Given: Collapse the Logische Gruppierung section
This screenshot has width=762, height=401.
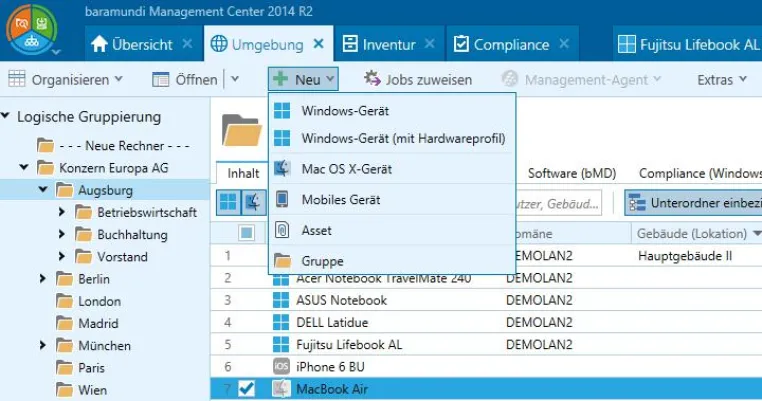Looking at the screenshot, I should tap(6, 116).
